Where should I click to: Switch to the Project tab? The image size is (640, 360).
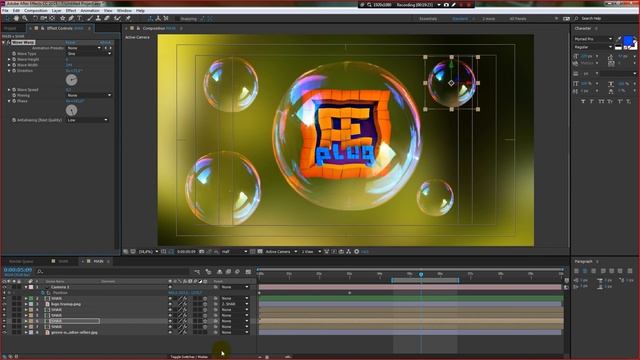(10, 28)
